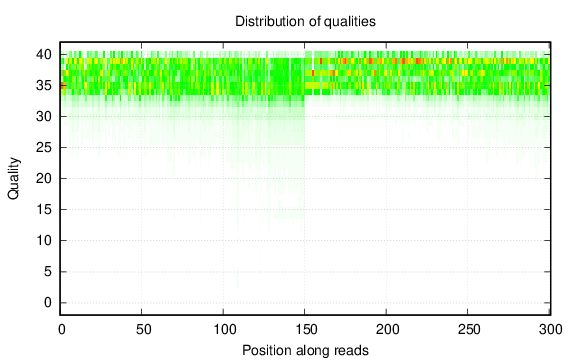This screenshot has height=360, width=576.
Task: Click the y-axis tick label 5
Action: 48,272
